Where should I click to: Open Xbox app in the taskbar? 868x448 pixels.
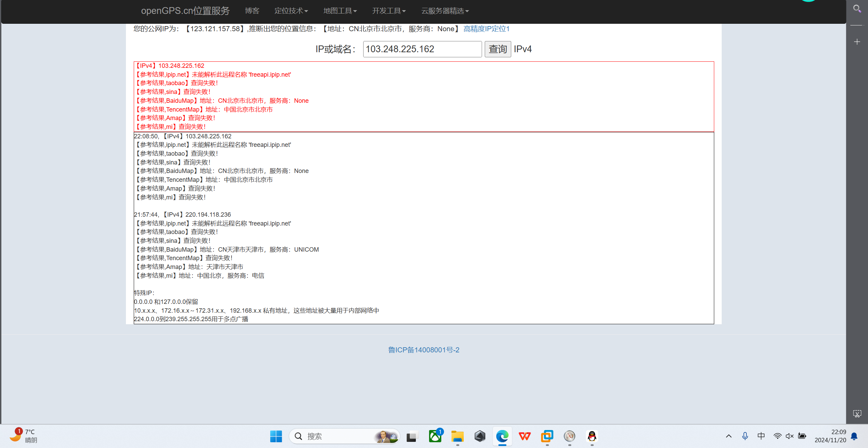[x=435, y=436]
